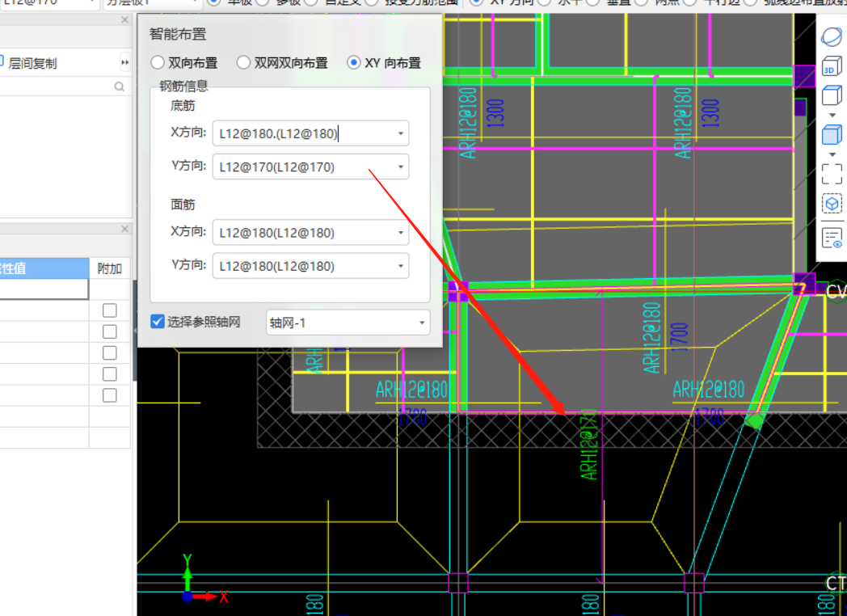Screen dimensions: 847x616
Task: Click the 附加 column header
Action: coord(110,268)
